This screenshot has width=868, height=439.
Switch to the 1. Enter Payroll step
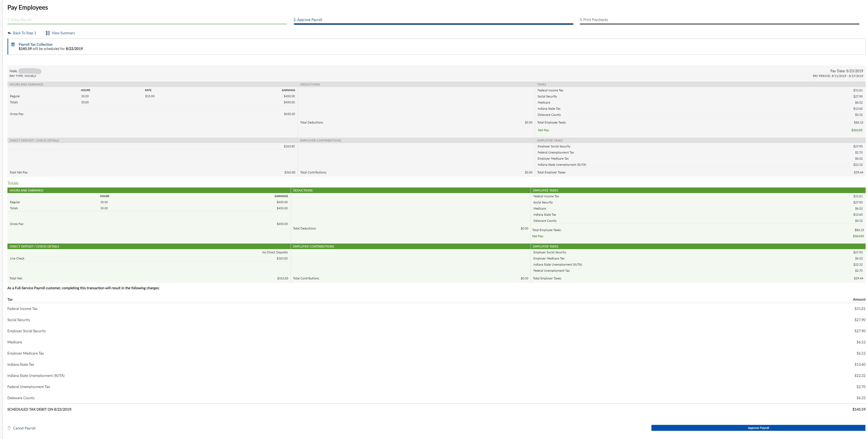(20, 20)
